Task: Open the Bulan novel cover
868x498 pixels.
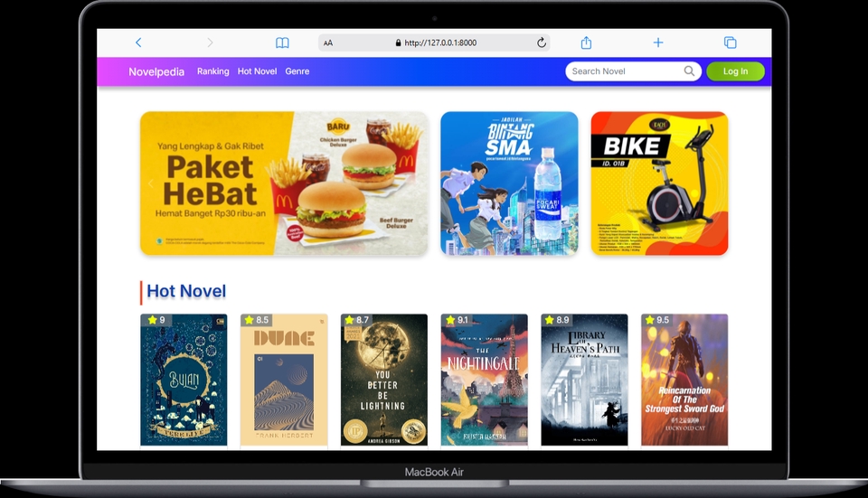Action: (x=184, y=381)
